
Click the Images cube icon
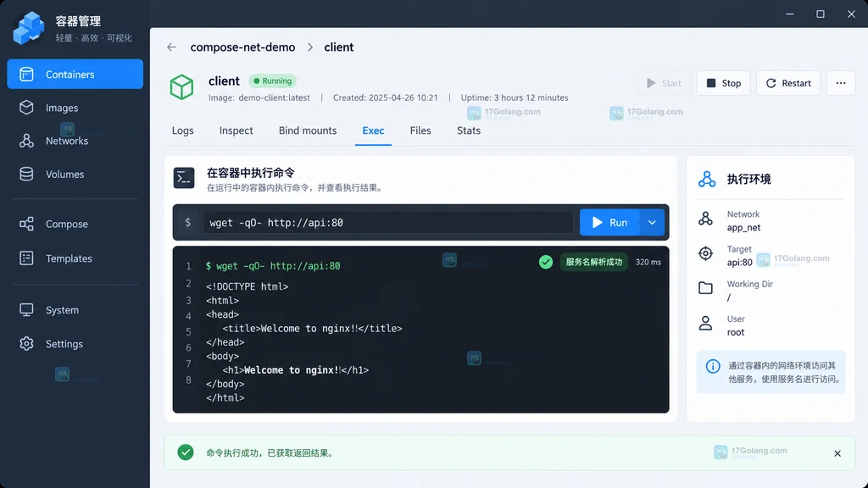pos(26,108)
